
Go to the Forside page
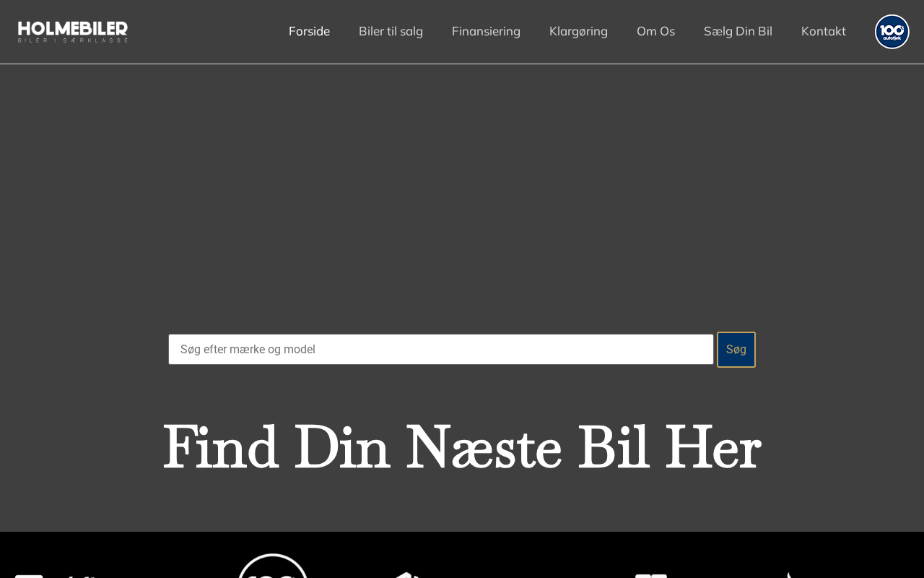tap(309, 31)
